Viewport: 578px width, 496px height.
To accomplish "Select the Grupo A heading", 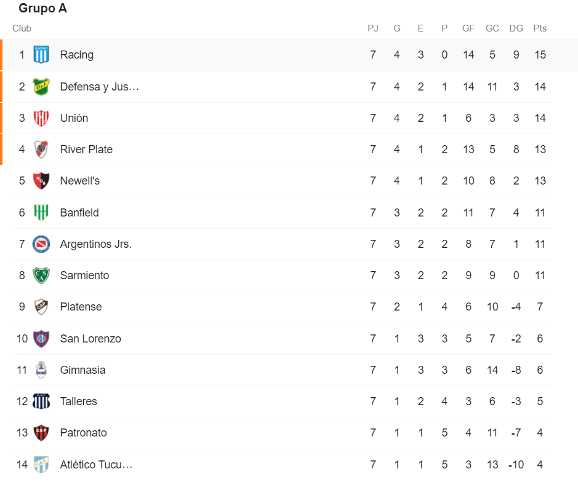I will tap(43, 8).
